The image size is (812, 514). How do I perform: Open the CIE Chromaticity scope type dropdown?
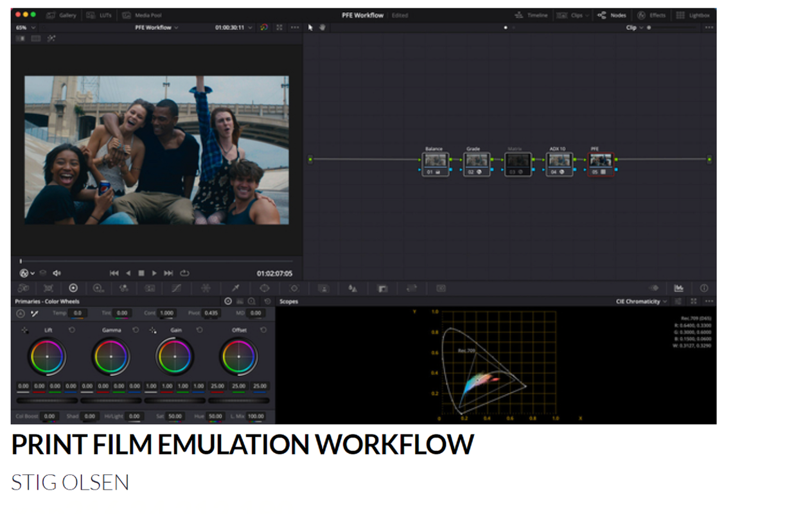point(642,301)
